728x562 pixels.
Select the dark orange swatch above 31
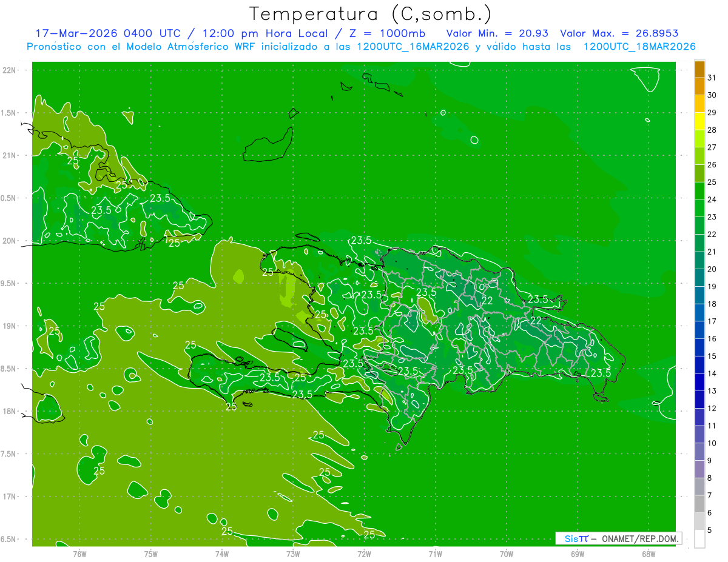click(699, 69)
